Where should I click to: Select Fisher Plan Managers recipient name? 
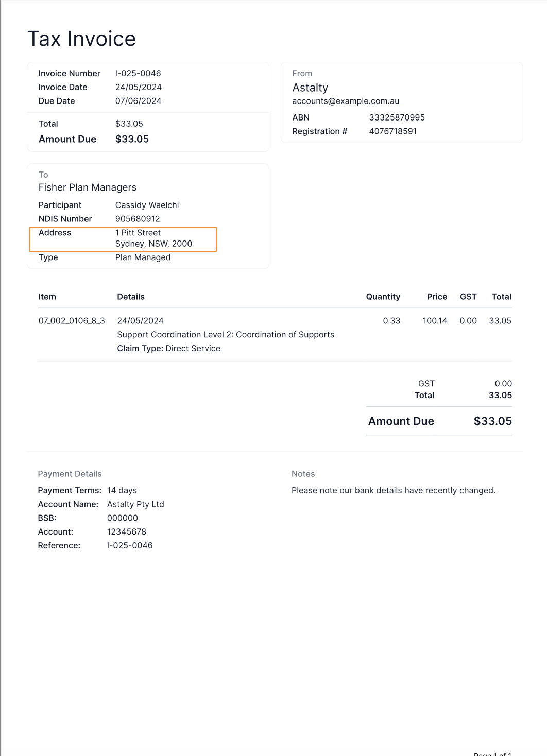tap(88, 188)
